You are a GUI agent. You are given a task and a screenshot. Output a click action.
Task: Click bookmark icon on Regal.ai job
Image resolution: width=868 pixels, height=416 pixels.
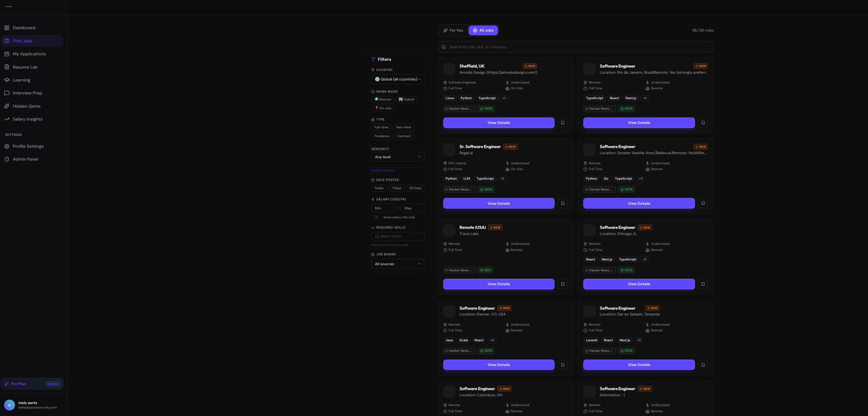(562, 203)
